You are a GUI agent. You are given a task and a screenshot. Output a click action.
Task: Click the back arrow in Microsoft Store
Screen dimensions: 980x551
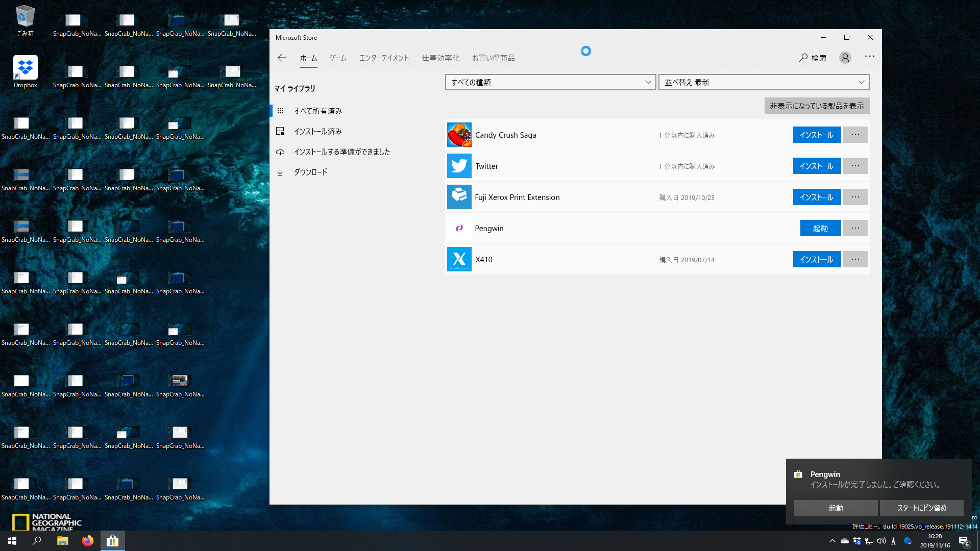[x=282, y=58]
